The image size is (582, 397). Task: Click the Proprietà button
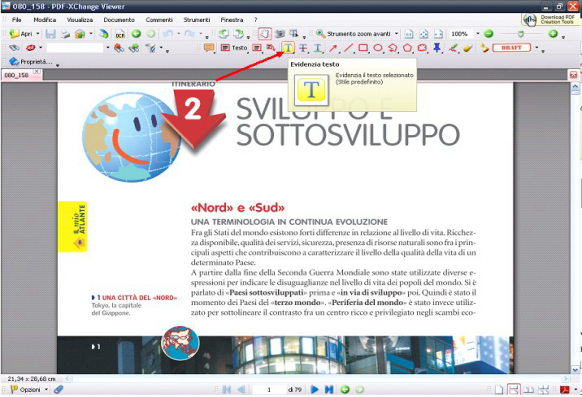click(x=31, y=62)
